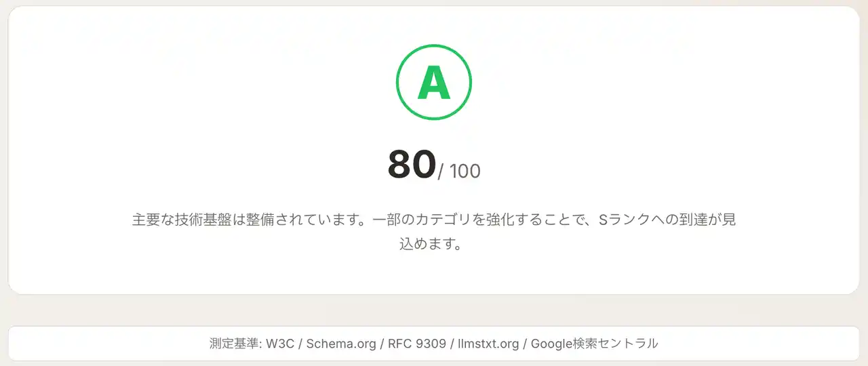Image resolution: width=868 pixels, height=366 pixels.
Task: Click the slash between Schema.org and RFC 9309
Action: (x=382, y=344)
